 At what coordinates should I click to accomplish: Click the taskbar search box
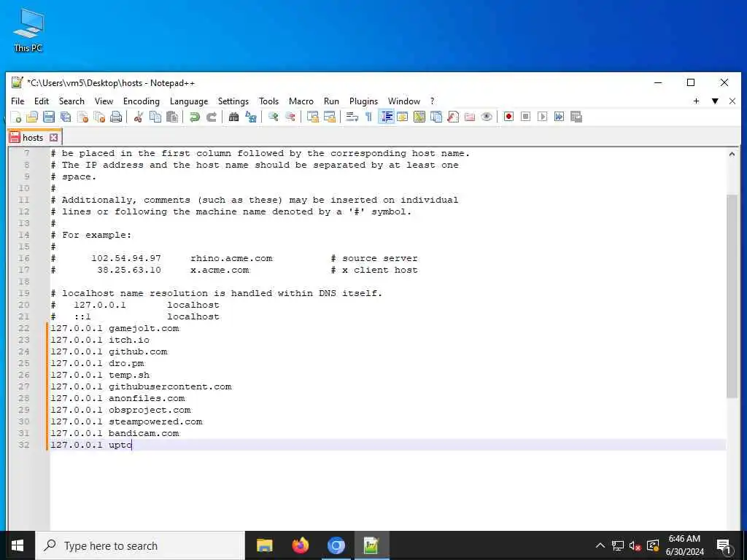coord(140,545)
